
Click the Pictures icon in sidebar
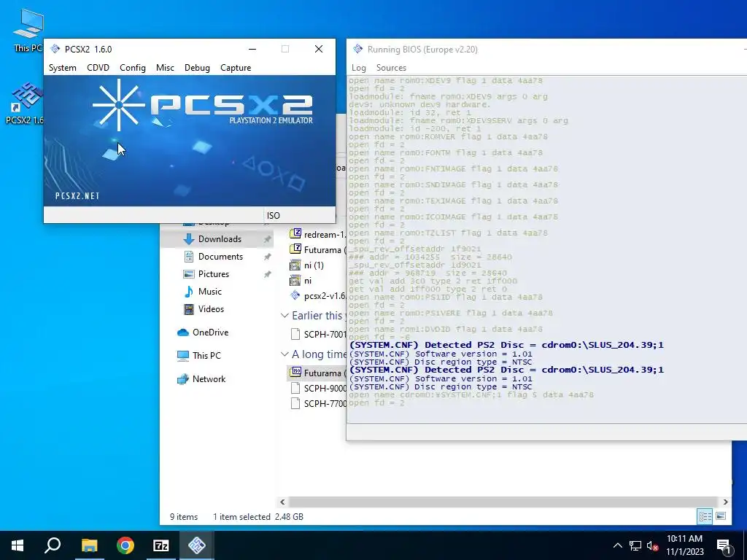click(189, 274)
